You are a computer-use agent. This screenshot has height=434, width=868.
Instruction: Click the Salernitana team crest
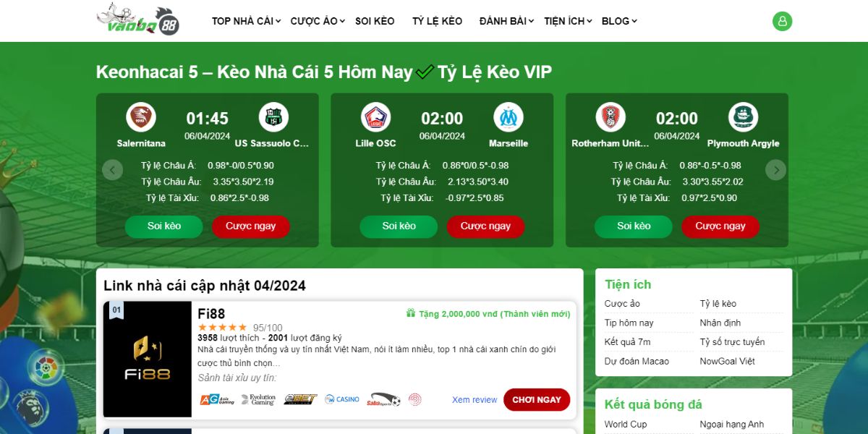(141, 117)
